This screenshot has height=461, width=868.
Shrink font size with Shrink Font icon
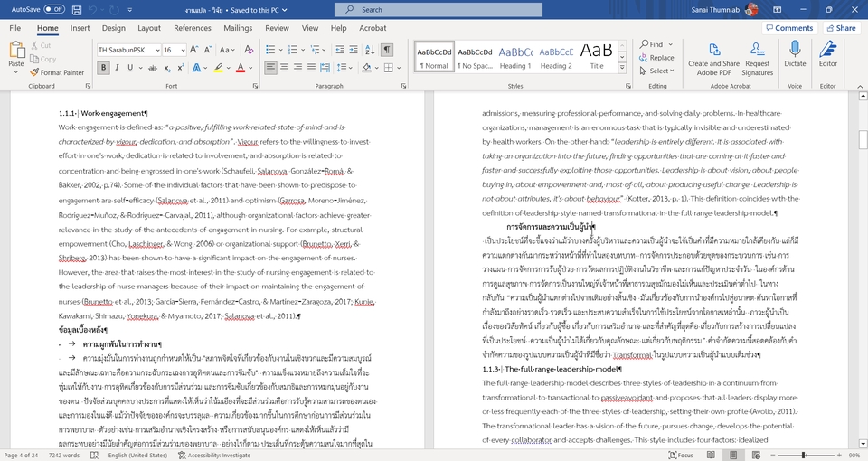tap(208, 50)
